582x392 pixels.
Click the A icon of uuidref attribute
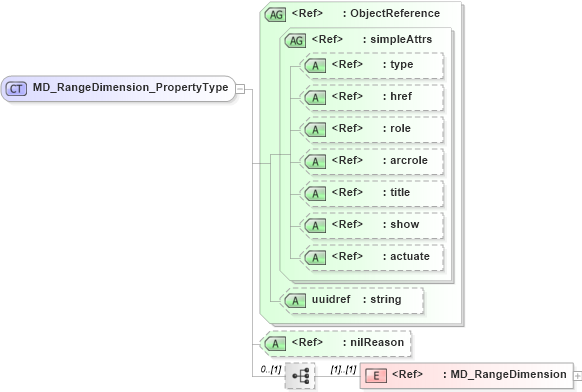295,300
